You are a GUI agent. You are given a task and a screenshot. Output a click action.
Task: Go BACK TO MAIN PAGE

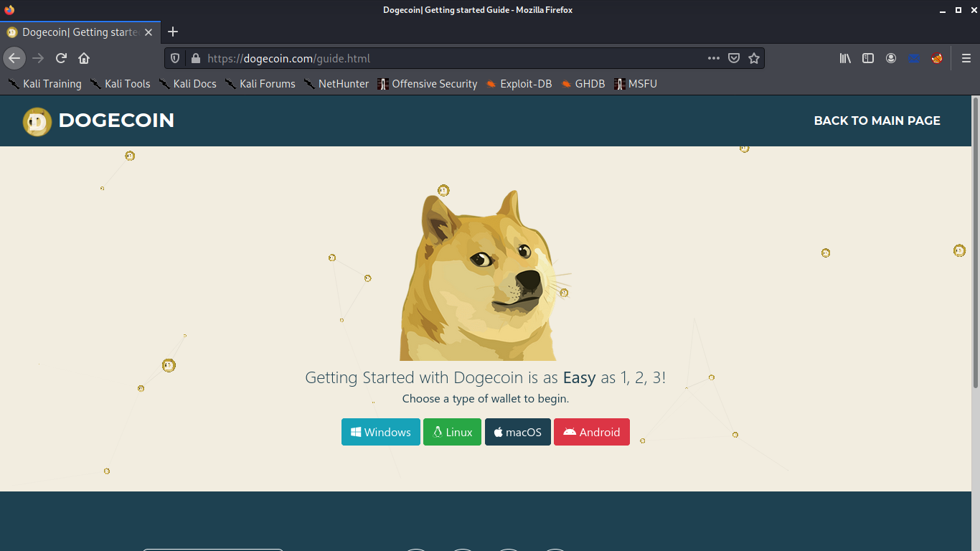click(x=877, y=121)
